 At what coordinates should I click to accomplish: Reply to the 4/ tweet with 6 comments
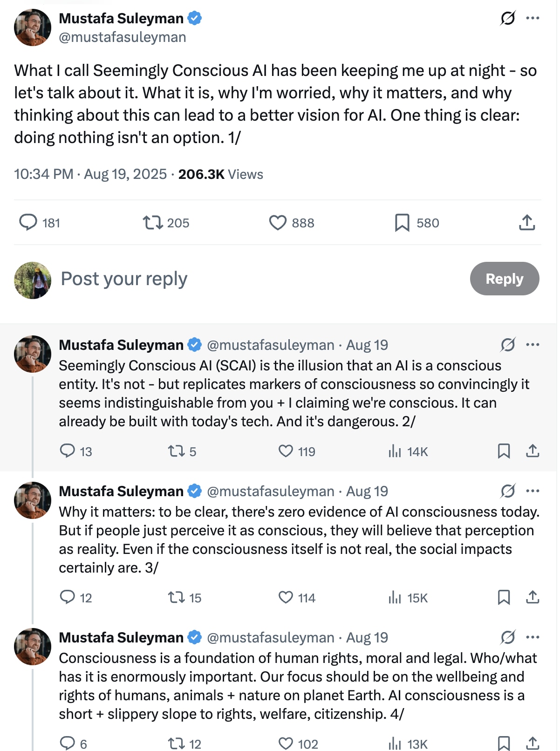pos(68,743)
